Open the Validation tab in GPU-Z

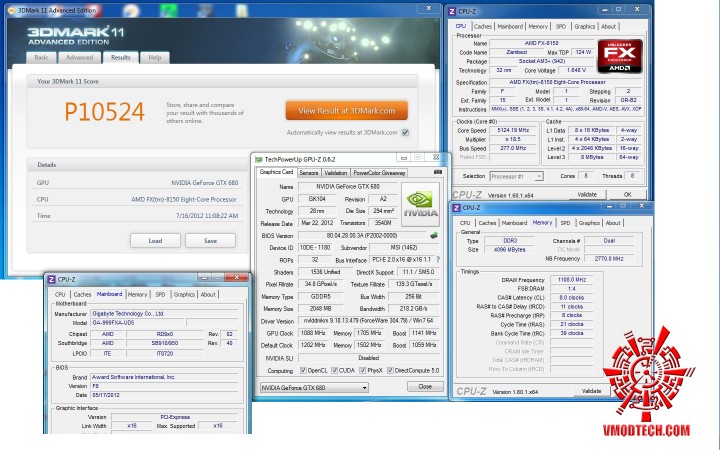(x=336, y=173)
